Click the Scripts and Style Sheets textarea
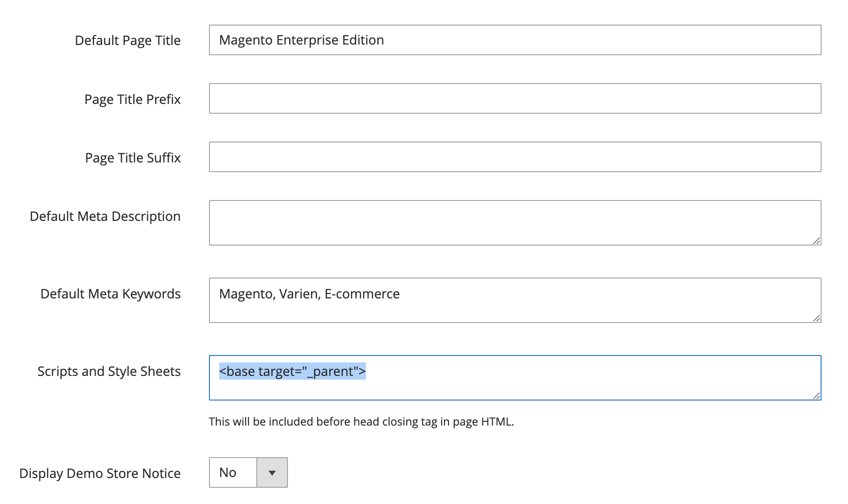The width and height of the screenshot is (848, 504). (515, 378)
